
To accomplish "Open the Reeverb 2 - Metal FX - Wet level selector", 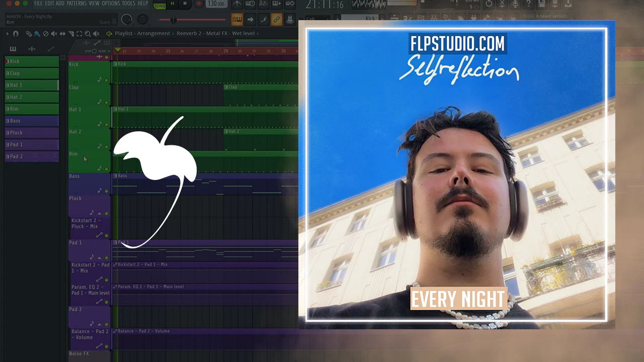I will (x=215, y=34).
